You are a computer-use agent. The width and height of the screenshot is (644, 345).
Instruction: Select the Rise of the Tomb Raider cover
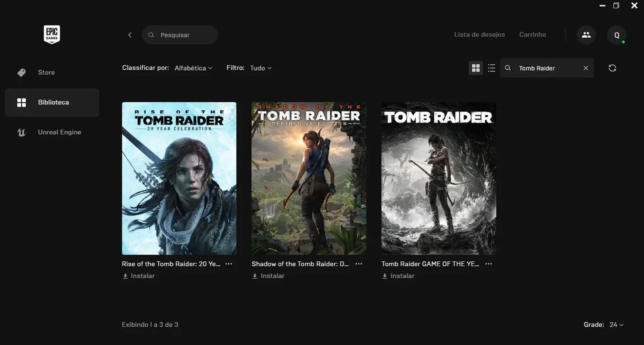pos(179,178)
